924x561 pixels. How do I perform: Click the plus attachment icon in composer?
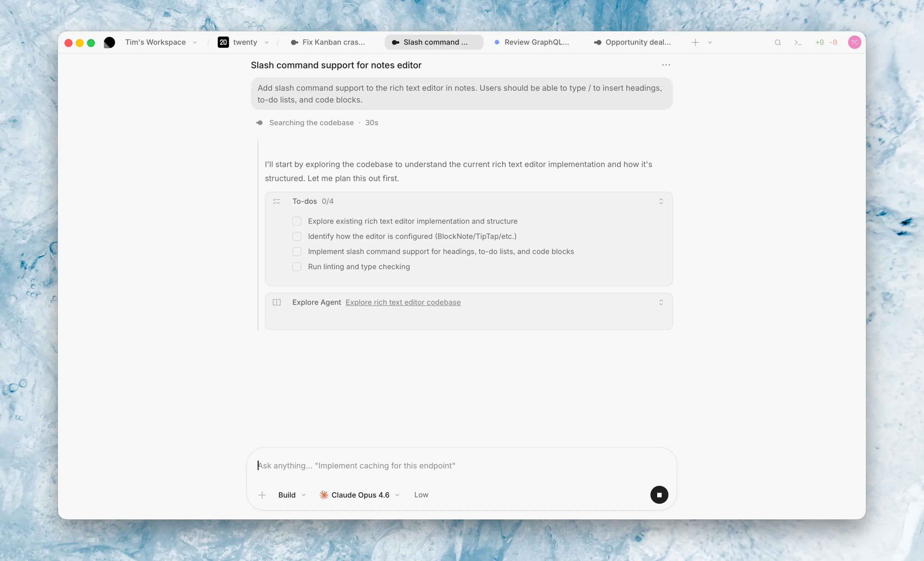262,495
